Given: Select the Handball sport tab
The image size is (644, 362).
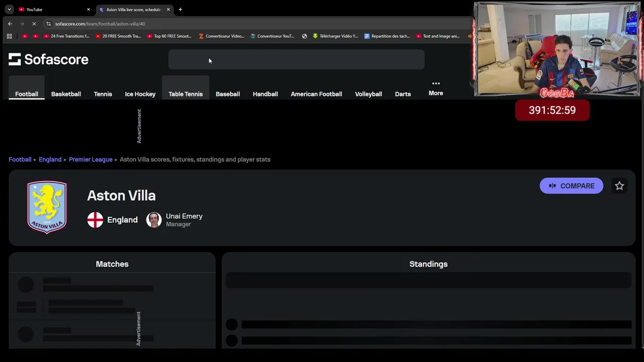Looking at the screenshot, I should (265, 94).
